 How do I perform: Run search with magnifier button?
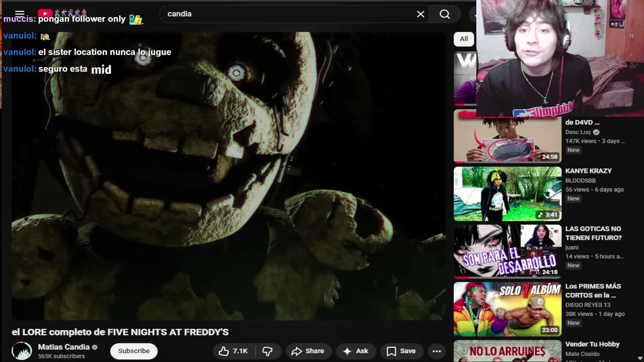(x=445, y=14)
